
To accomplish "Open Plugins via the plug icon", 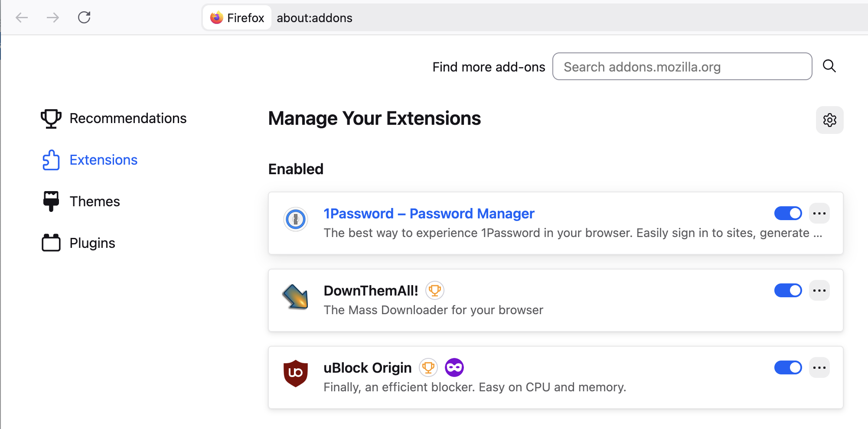I will coord(51,243).
